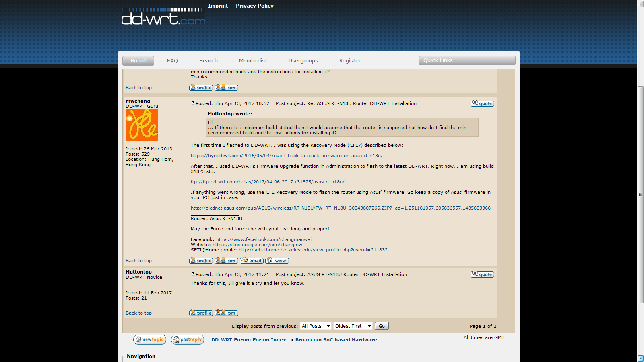Open the Imprint page
644x362 pixels.
click(x=218, y=6)
